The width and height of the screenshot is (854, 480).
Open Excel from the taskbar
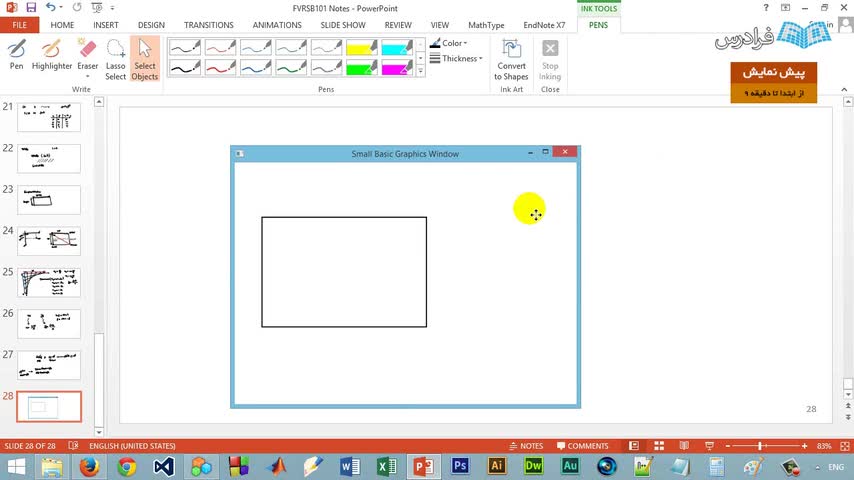(387, 467)
